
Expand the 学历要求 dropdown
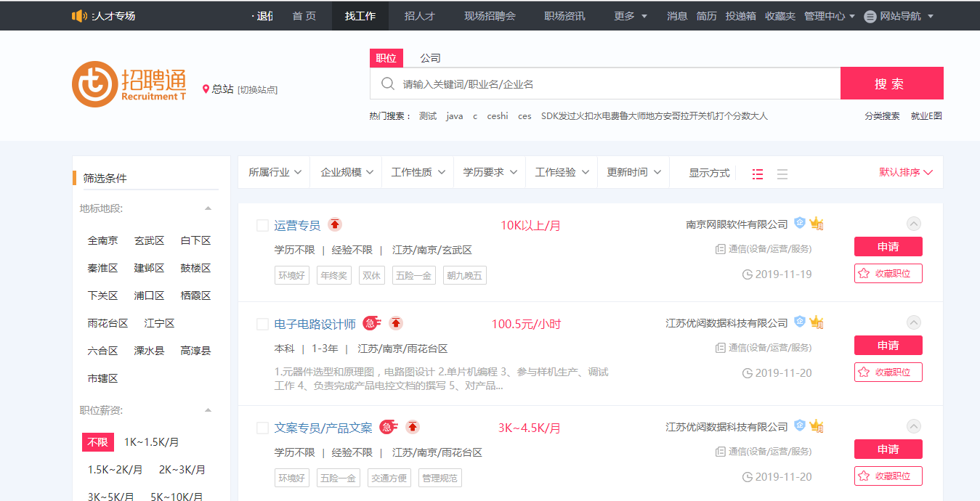[490, 173]
